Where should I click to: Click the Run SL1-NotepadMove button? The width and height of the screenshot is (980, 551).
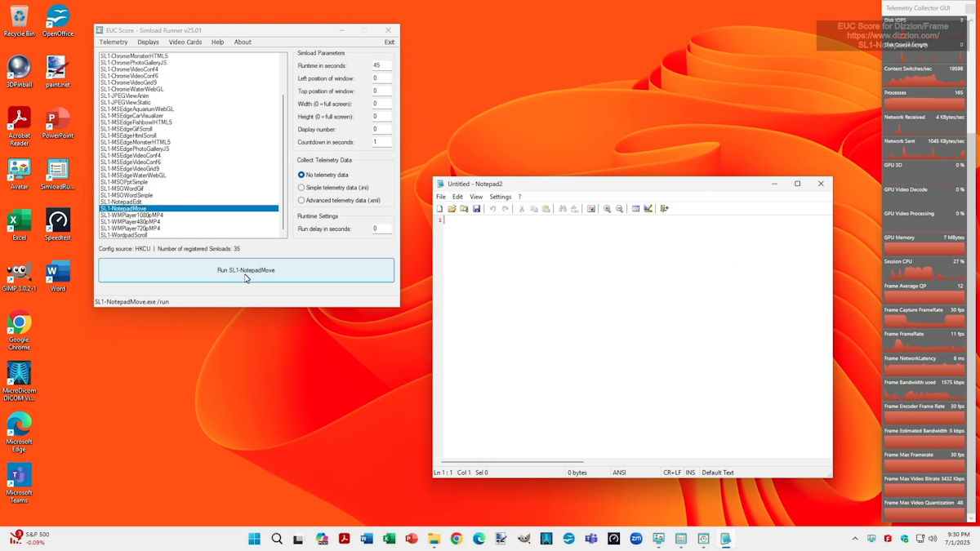pyautogui.click(x=246, y=270)
